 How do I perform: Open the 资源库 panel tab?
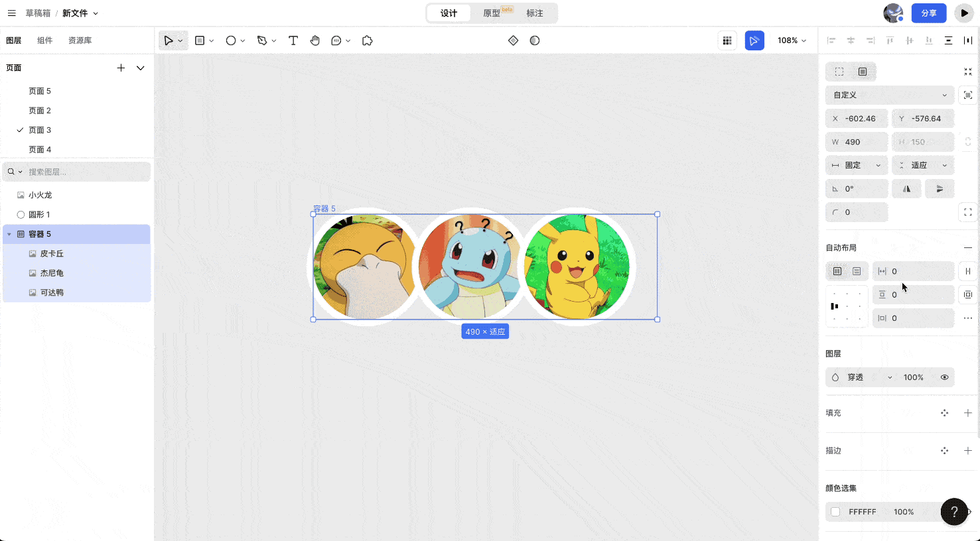pyautogui.click(x=80, y=40)
